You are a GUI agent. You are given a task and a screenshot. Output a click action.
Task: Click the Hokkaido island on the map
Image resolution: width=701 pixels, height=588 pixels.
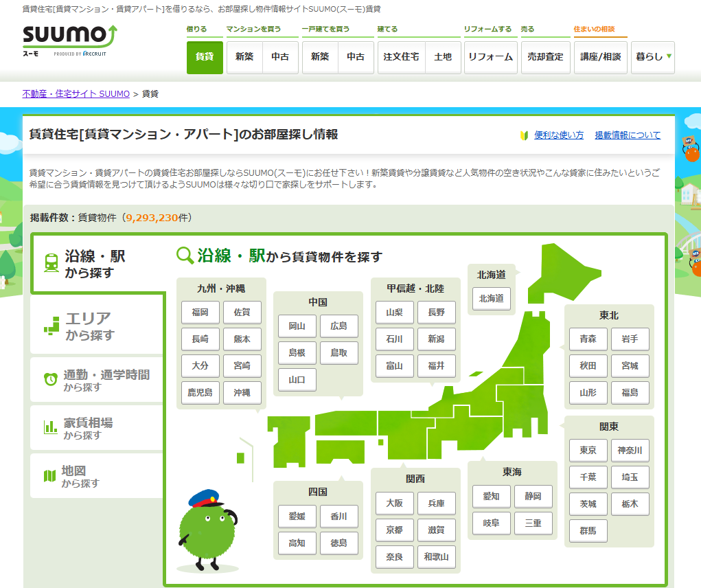coord(560,272)
